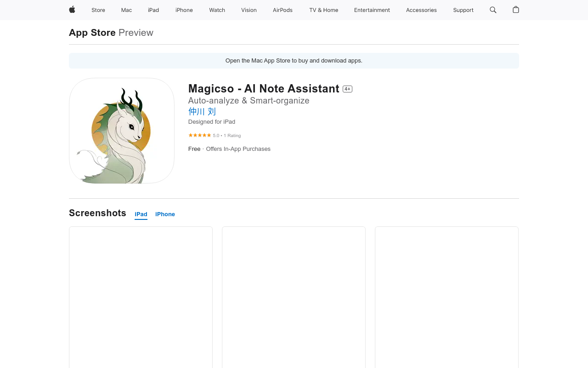Open the TV & Home menu item
588x368 pixels.
(x=324, y=10)
